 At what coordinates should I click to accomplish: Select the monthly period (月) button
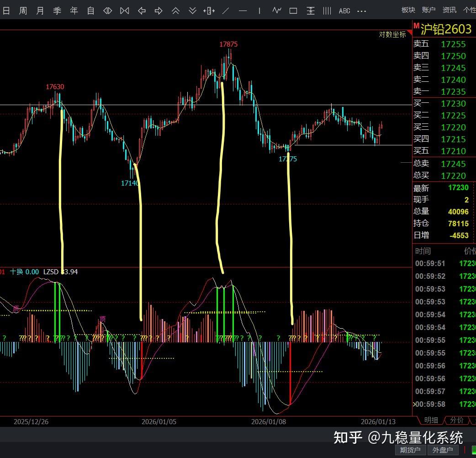point(40,11)
